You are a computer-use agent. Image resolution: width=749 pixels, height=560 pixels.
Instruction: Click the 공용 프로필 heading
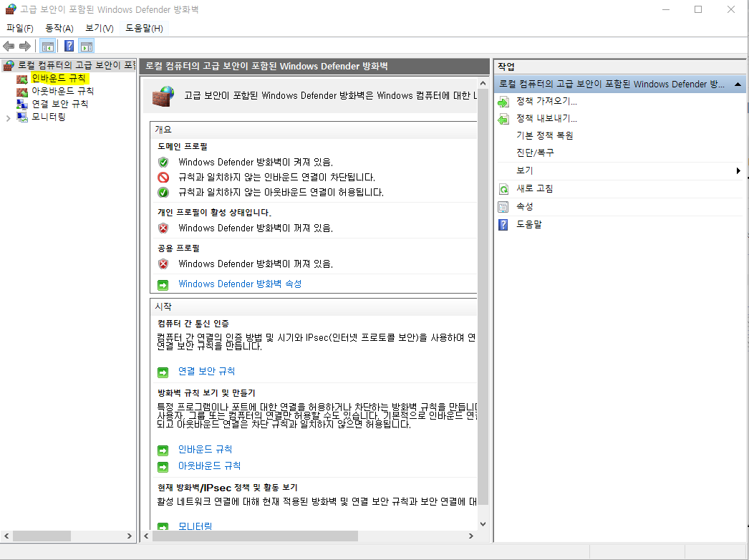click(178, 248)
